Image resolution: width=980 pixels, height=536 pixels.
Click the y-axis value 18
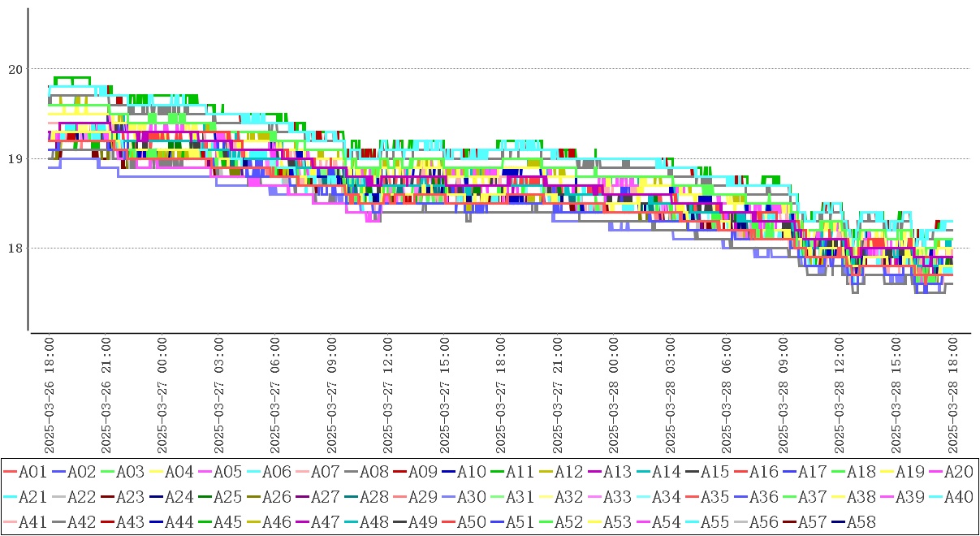[13, 249]
